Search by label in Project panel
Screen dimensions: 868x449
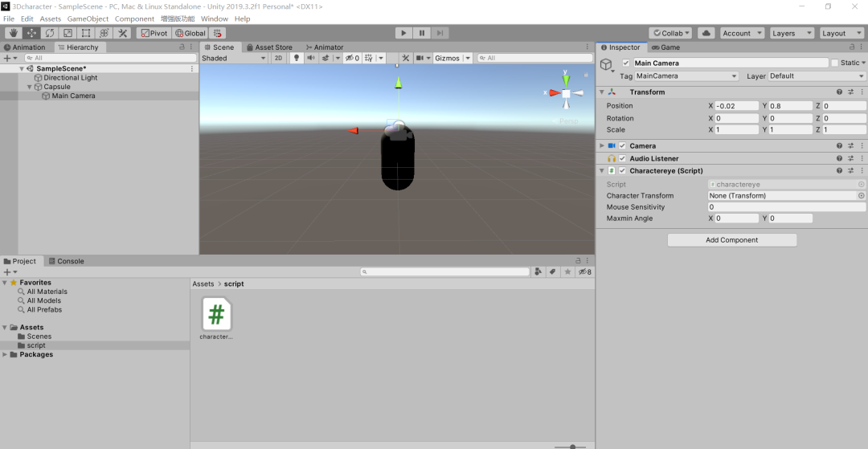pos(552,272)
